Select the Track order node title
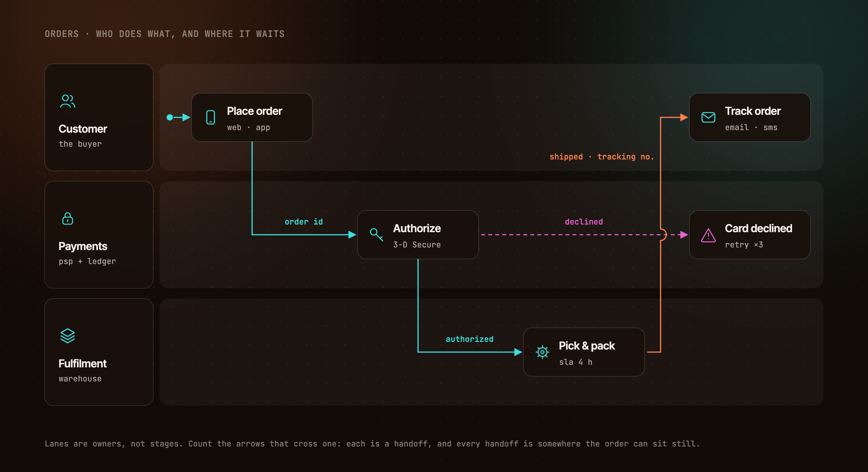This screenshot has width=868, height=472. pos(752,111)
